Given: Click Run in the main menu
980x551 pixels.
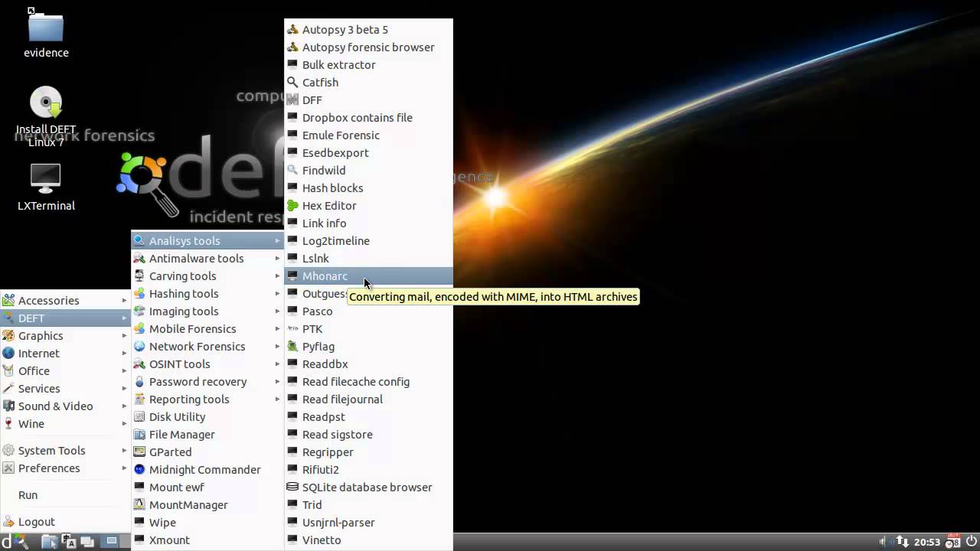Looking at the screenshot, I should (x=66, y=495).
